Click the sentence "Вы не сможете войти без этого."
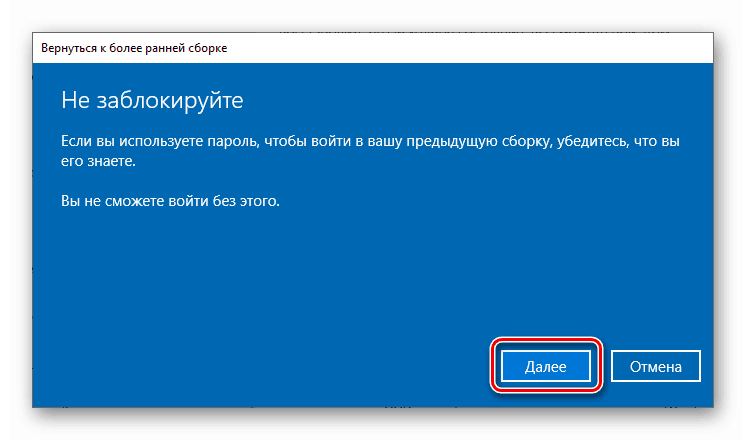The width and height of the screenshot is (746, 440). (171, 201)
